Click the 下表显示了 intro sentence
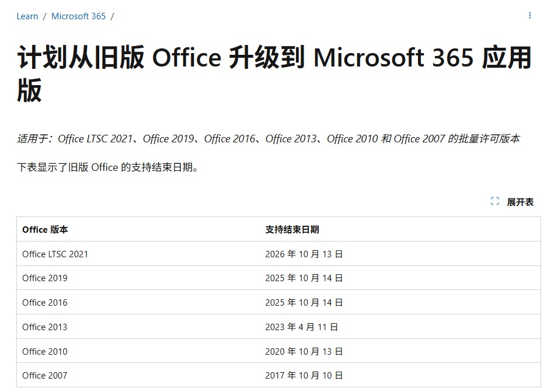 [108, 168]
